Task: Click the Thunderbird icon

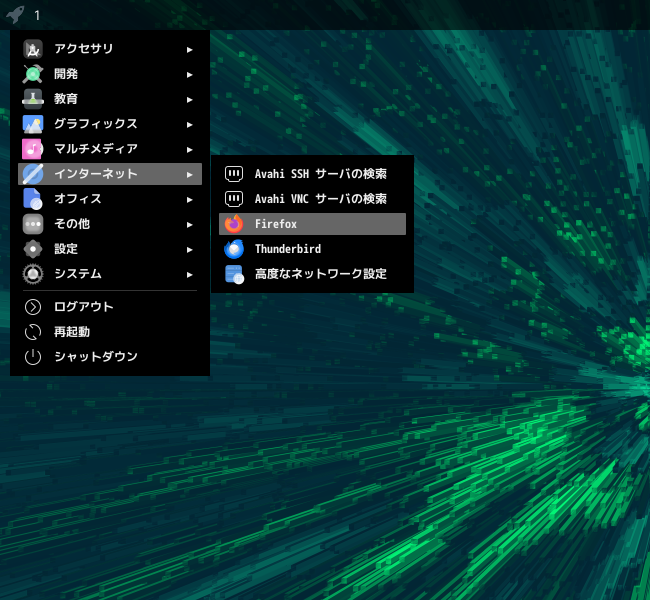Action: coord(234,249)
